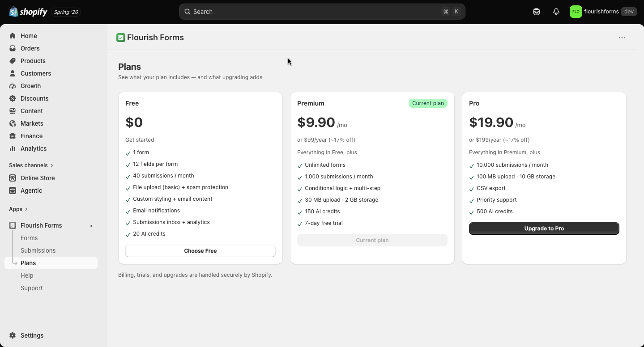Click the Flourish Forms header app icon
Viewport: 644px width, 347px height.
coord(121,38)
